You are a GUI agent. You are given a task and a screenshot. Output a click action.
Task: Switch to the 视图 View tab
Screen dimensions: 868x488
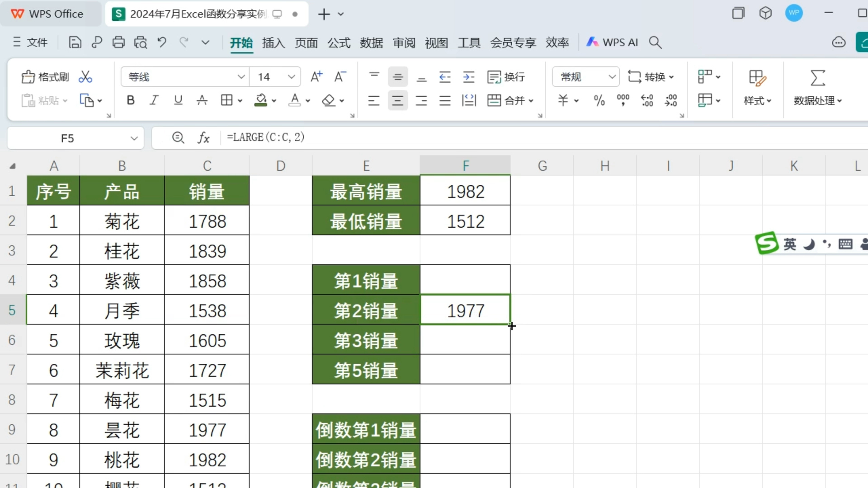437,42
